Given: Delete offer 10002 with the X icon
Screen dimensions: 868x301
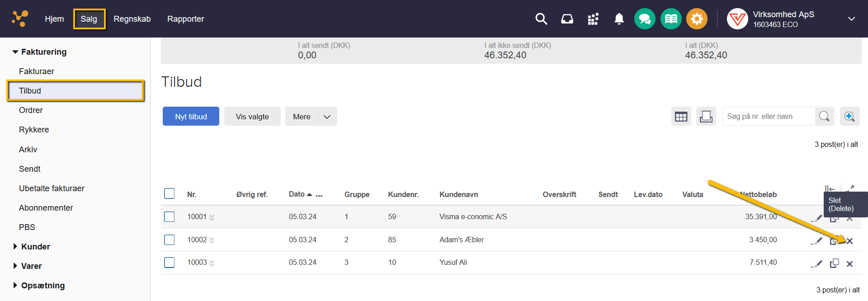Looking at the screenshot, I should 849,241.
